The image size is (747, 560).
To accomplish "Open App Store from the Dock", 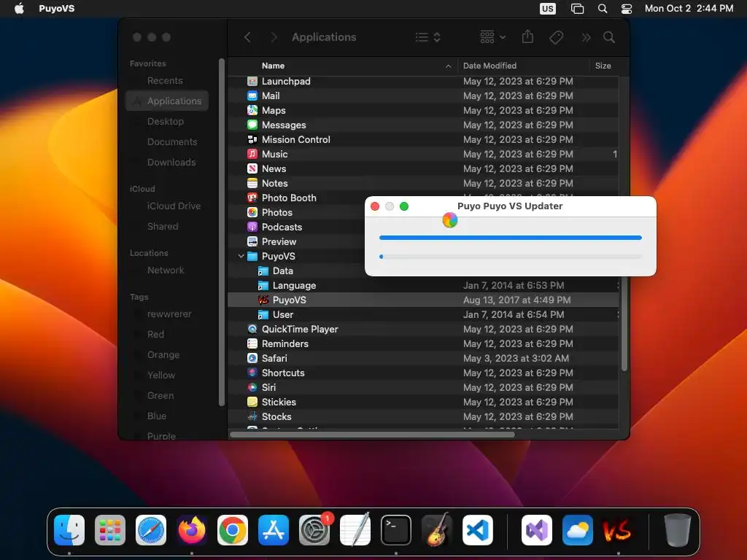I will coord(274,530).
